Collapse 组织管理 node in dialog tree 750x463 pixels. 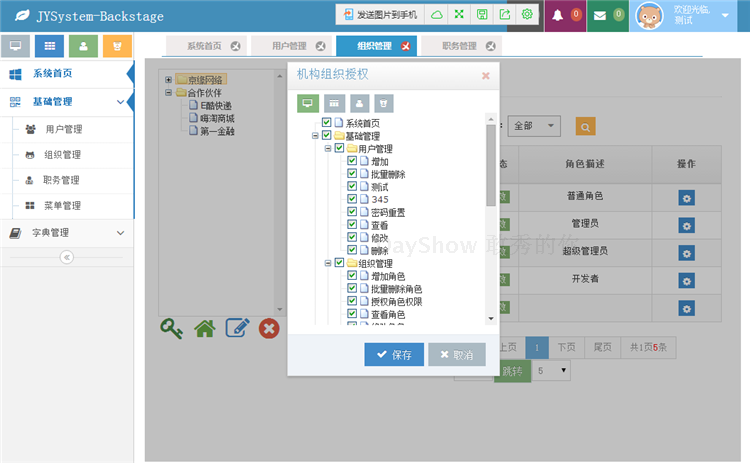328,263
